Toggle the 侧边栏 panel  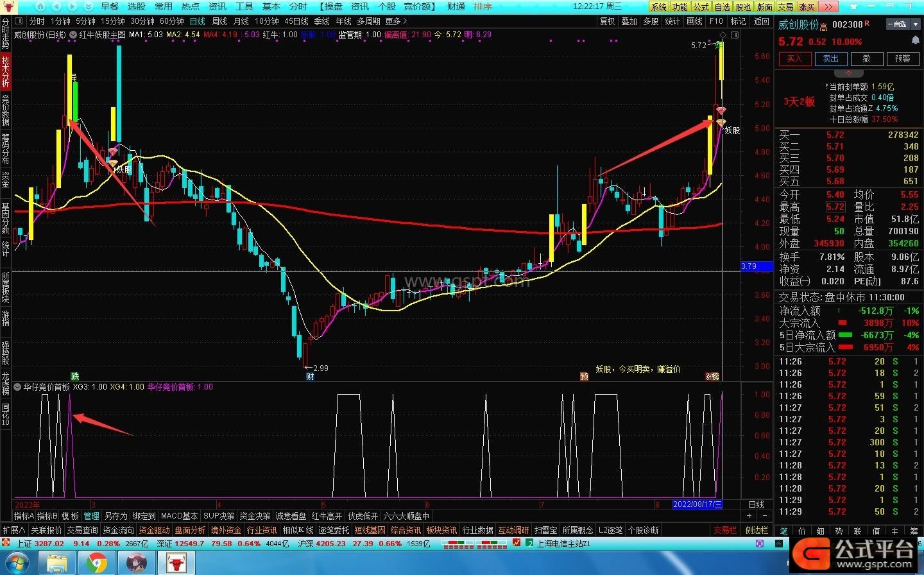[x=757, y=530]
